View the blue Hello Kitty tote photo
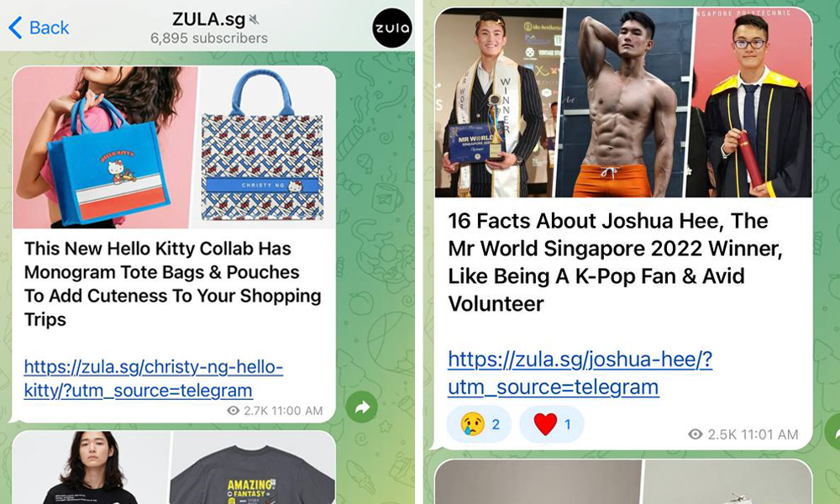Image resolution: width=840 pixels, height=504 pixels. click(x=105, y=147)
